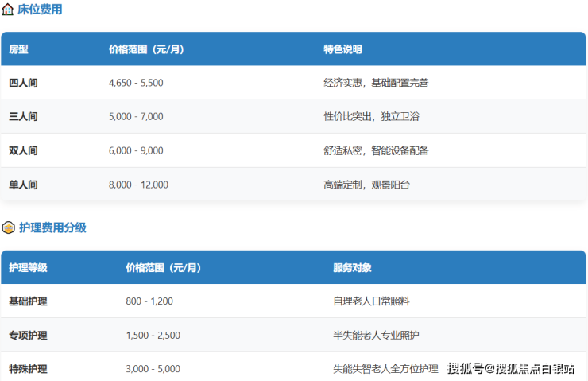Select the 基础护理 row label
The height and width of the screenshot is (381, 588).
(x=28, y=302)
